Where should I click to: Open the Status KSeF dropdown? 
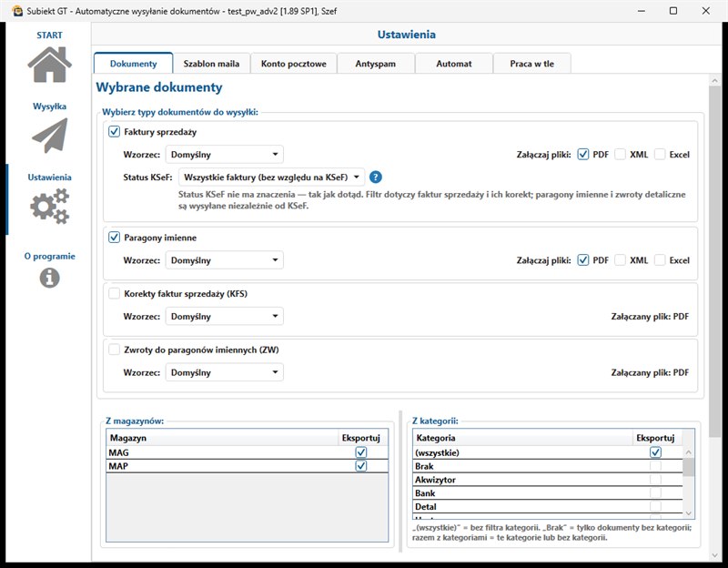pos(271,177)
